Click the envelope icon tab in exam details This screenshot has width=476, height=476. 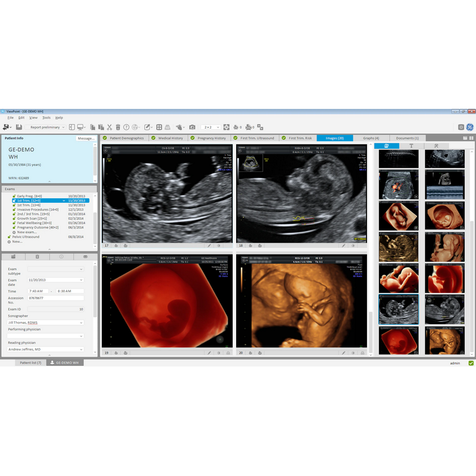coord(85,256)
